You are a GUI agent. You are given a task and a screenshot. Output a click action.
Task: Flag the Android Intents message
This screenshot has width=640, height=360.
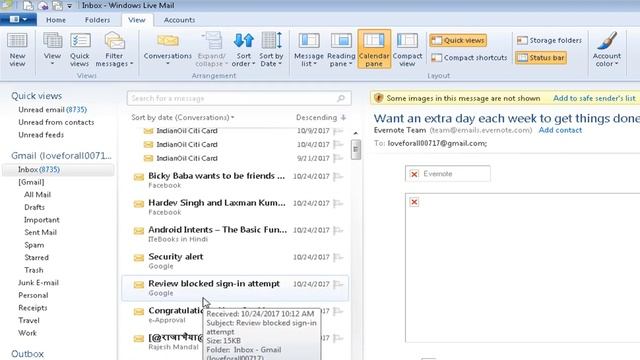(338, 230)
